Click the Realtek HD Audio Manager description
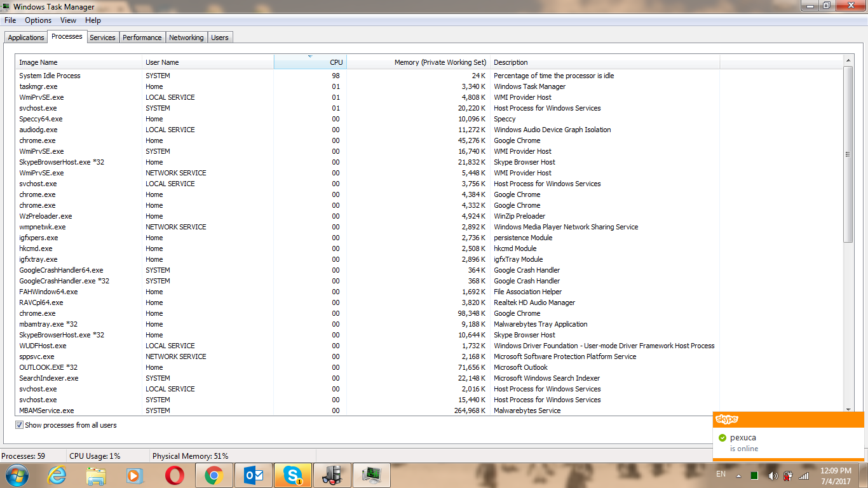 coord(534,302)
